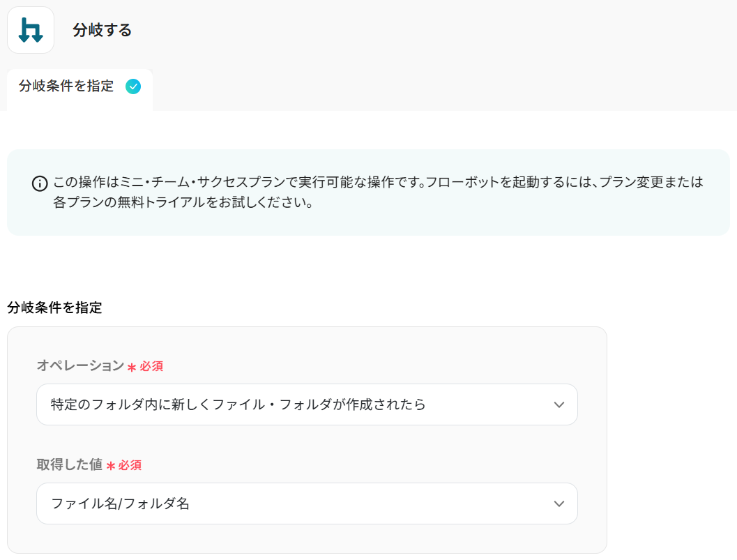The height and width of the screenshot is (560, 737).
Task: Click the green checkmark icon on the tab
Action: [x=132, y=86]
